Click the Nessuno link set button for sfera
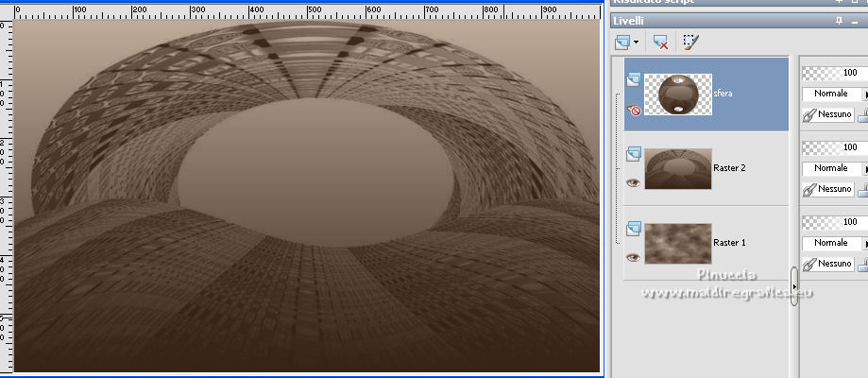The width and height of the screenshot is (868, 378). [x=828, y=114]
